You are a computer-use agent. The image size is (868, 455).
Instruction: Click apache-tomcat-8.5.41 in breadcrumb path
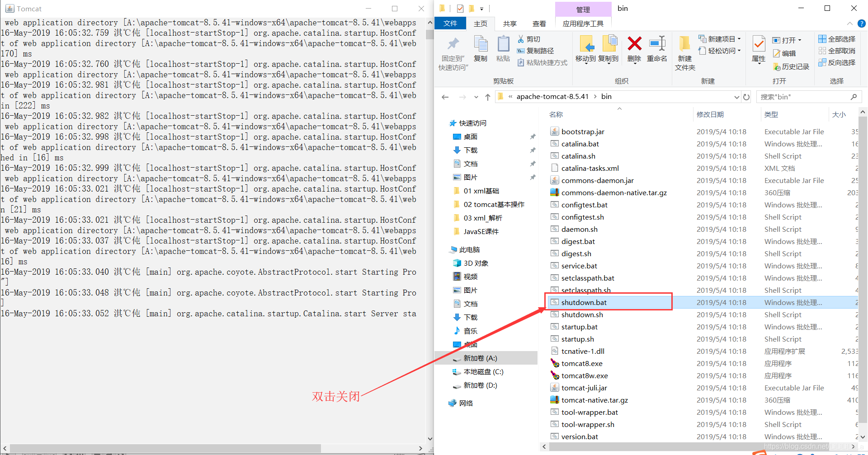click(552, 97)
